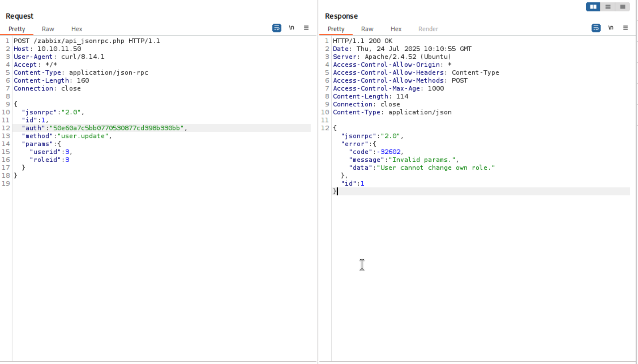This screenshot has width=638, height=364.
Task: Click the Host header value 10.10.11.50
Action: click(59, 49)
